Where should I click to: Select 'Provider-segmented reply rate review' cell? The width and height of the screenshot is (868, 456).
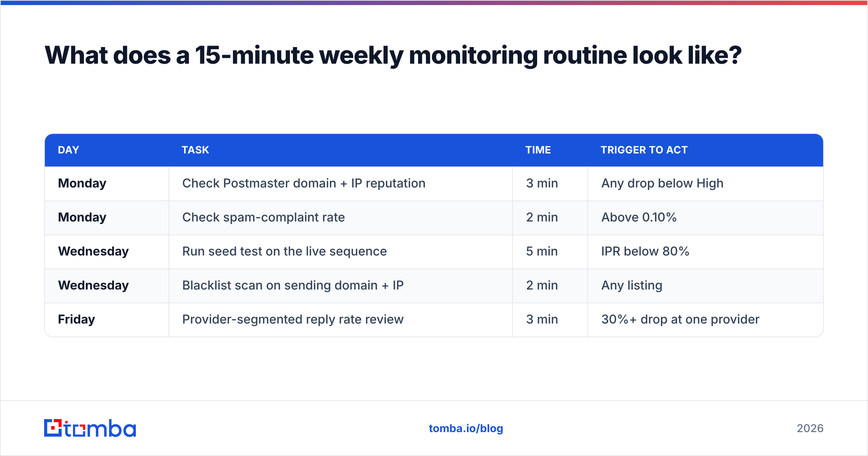341,320
